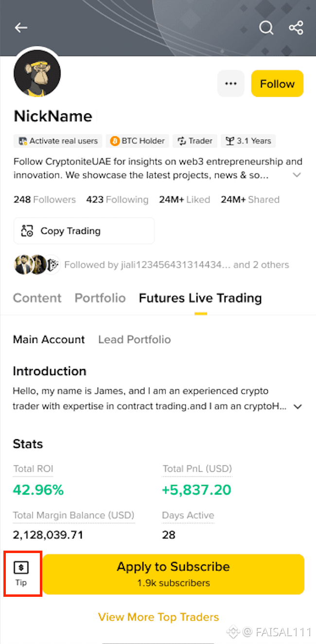316x644 pixels.
Task: Open the Portfolio tab
Action: tap(100, 298)
